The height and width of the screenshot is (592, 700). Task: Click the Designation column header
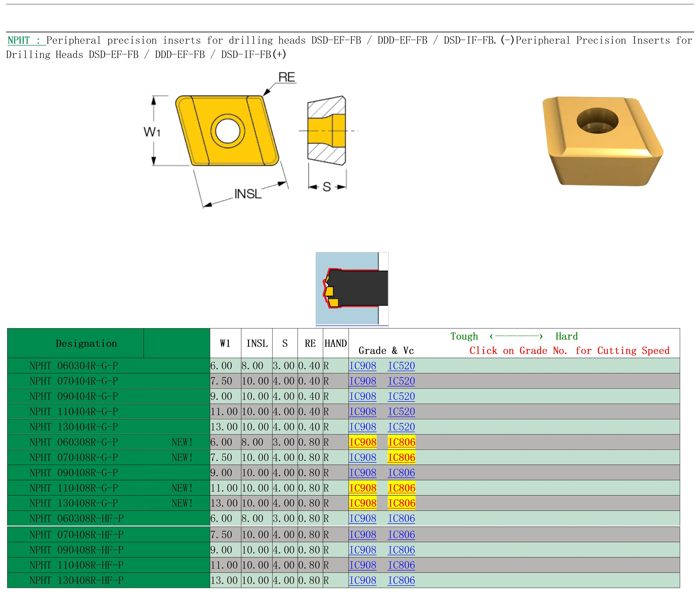86,343
